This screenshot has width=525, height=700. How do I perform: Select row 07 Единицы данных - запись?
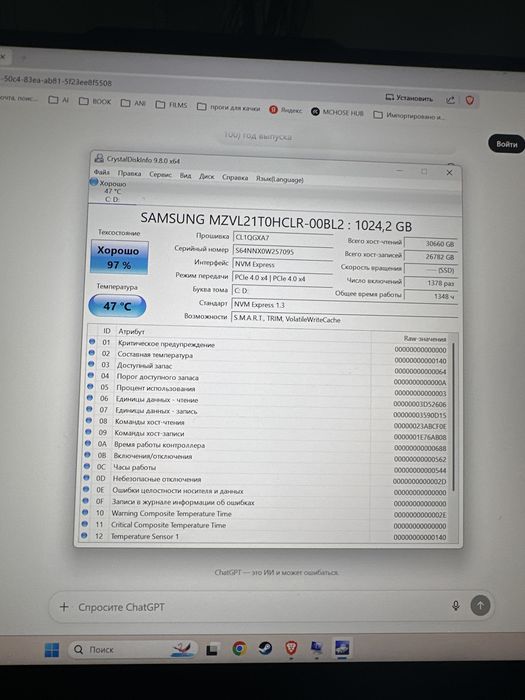pyautogui.click(x=268, y=412)
